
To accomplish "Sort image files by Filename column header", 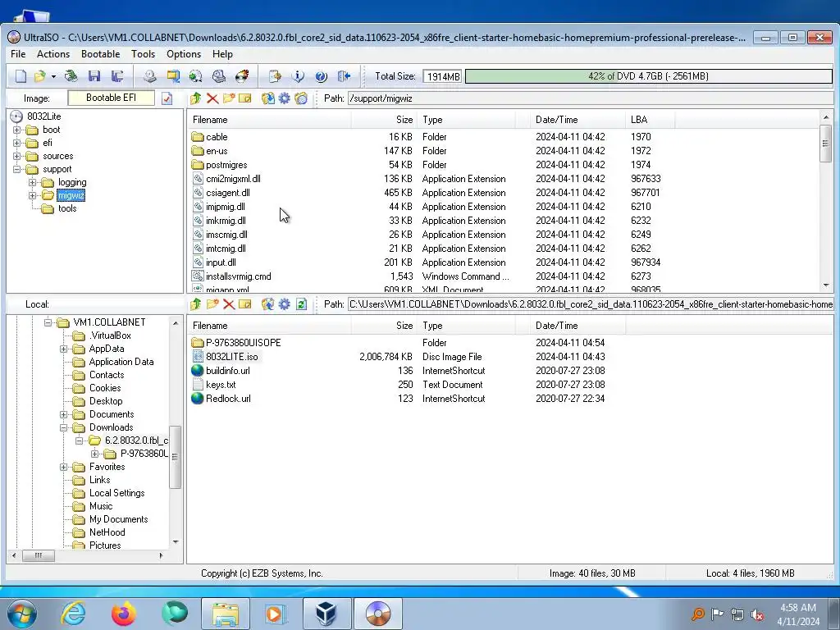I will 269,120.
